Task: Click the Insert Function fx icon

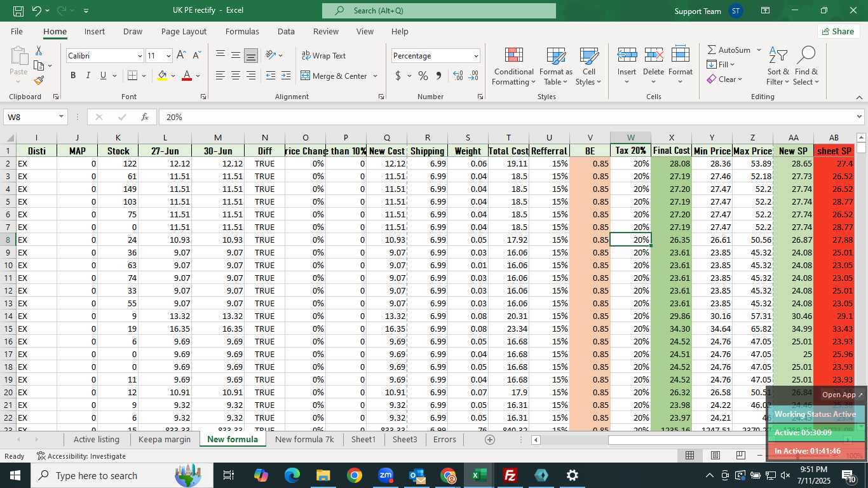Action: click(x=145, y=117)
